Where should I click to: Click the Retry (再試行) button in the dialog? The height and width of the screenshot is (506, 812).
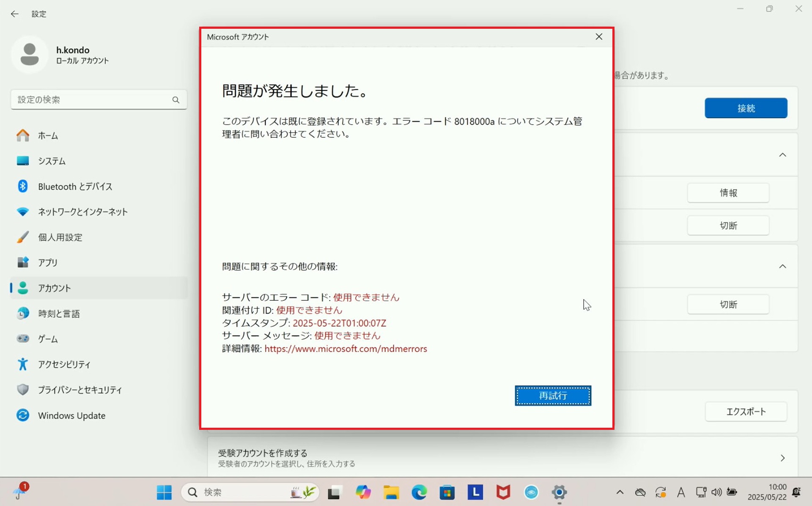tap(553, 396)
